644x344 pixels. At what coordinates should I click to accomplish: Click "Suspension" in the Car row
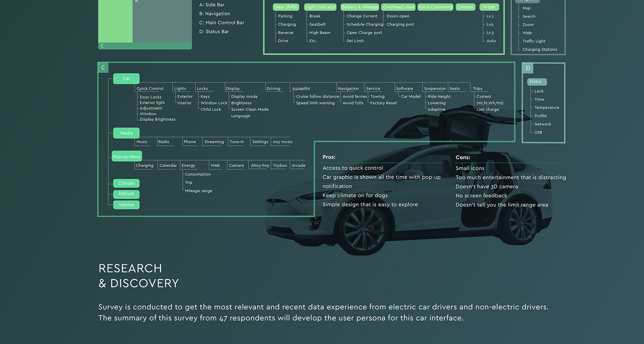pyautogui.click(x=435, y=88)
